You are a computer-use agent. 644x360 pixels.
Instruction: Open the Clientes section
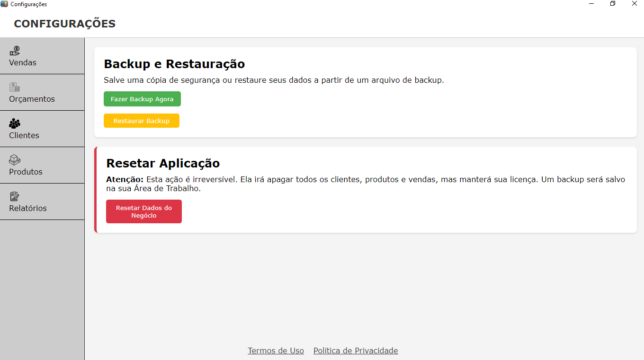[x=24, y=135]
